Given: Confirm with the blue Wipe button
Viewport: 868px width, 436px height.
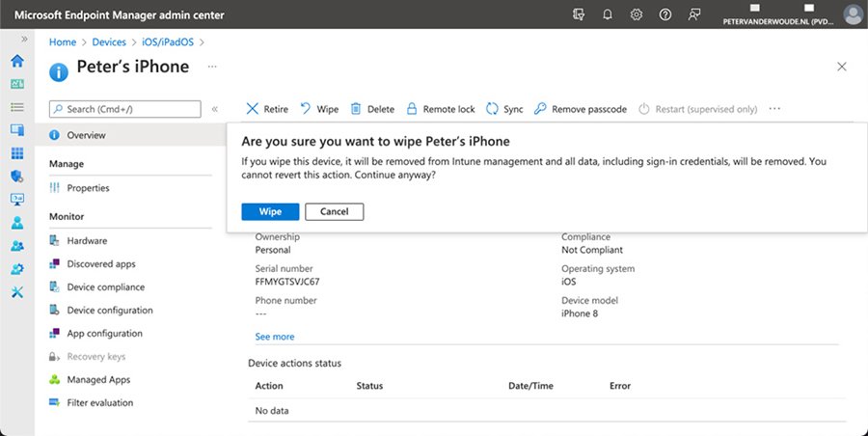Looking at the screenshot, I should coord(270,211).
